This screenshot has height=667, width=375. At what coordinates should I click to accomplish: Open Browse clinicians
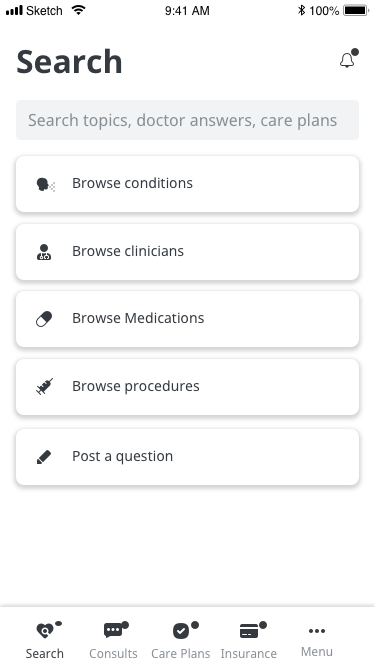coord(188,252)
